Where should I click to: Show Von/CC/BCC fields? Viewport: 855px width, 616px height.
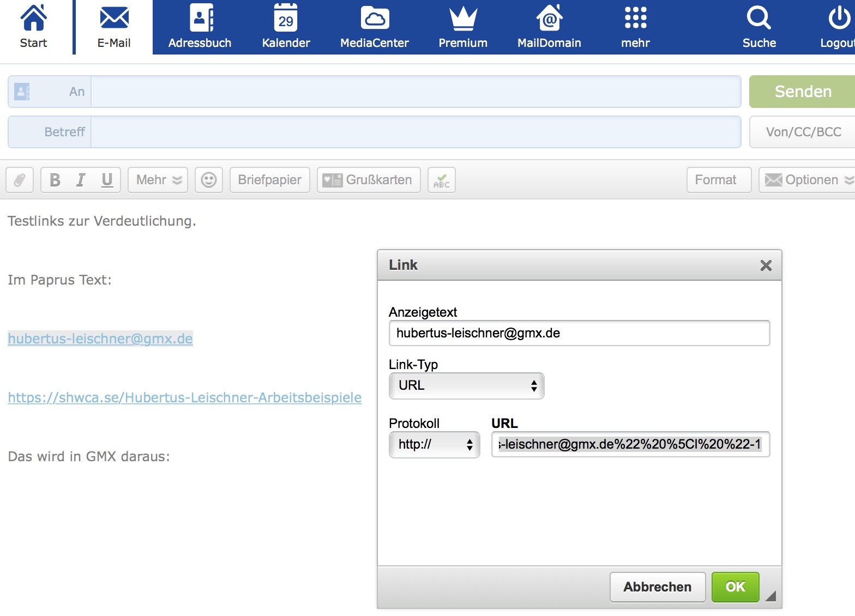point(802,132)
